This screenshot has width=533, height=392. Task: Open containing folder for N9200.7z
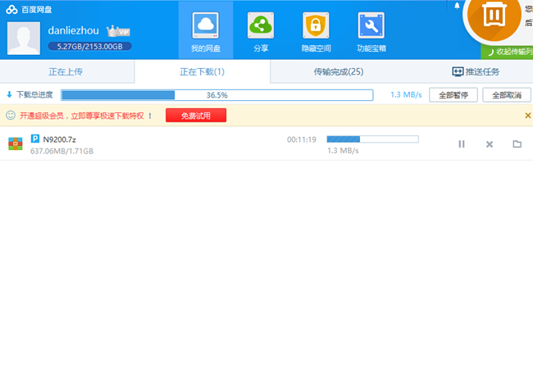click(x=517, y=144)
